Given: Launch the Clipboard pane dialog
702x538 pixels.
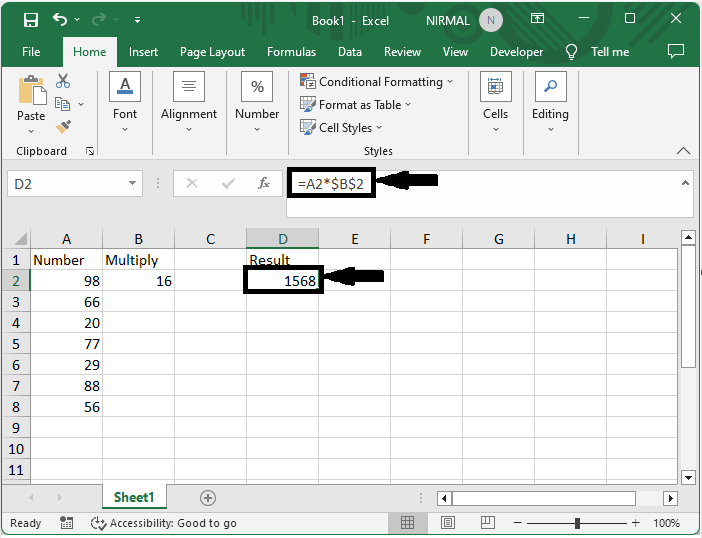Looking at the screenshot, I should tap(90, 151).
